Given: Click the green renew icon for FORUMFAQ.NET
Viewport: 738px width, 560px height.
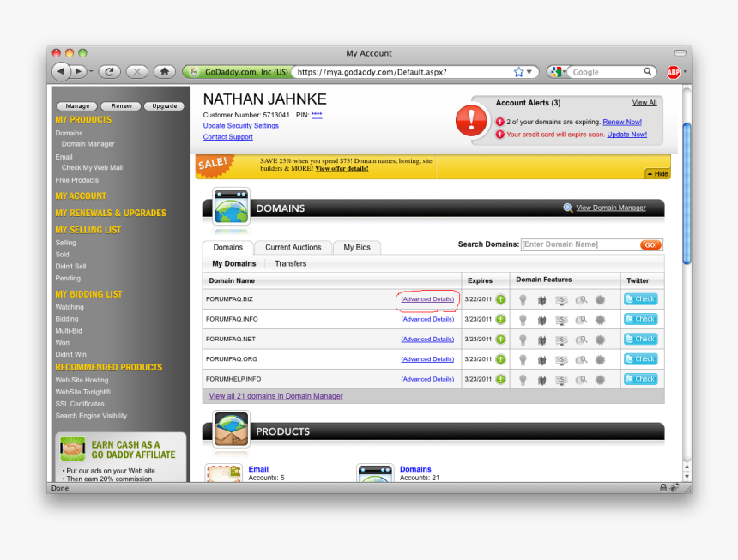Looking at the screenshot, I should coord(501,339).
